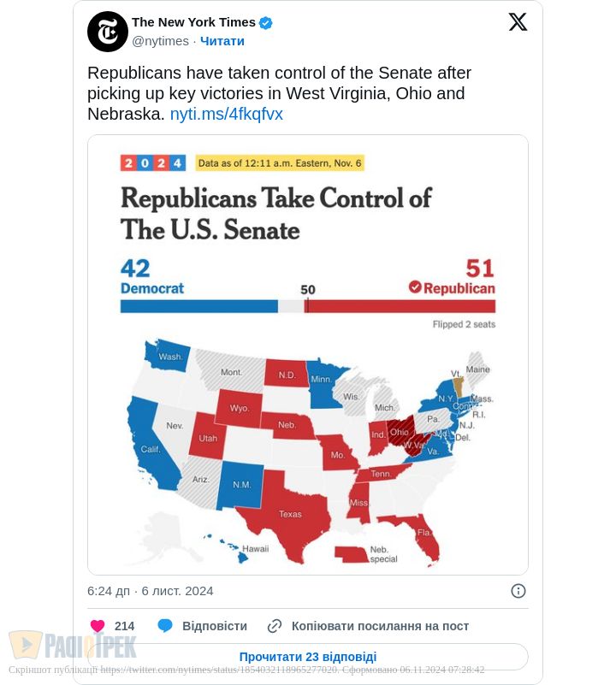Open the Senate map image thumbnail headline

click(275, 214)
